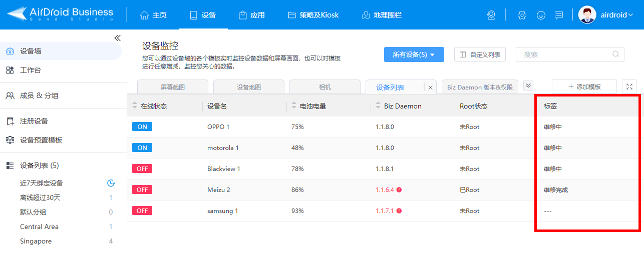This screenshot has height=273, width=644.
Task: Click OFF status badge for samsung 1
Action: point(142,211)
